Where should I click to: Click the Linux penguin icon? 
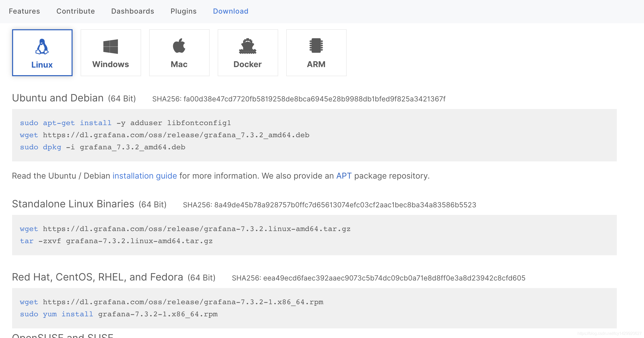pyautogui.click(x=42, y=46)
